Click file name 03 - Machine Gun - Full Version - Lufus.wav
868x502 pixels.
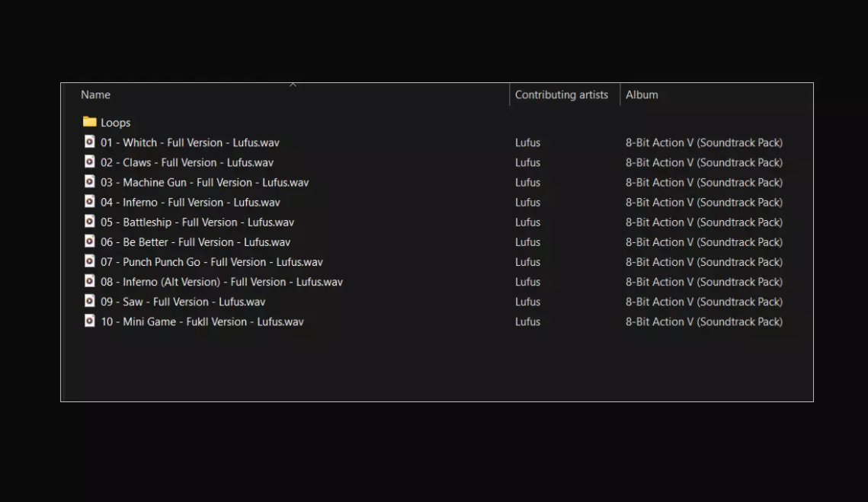click(205, 182)
